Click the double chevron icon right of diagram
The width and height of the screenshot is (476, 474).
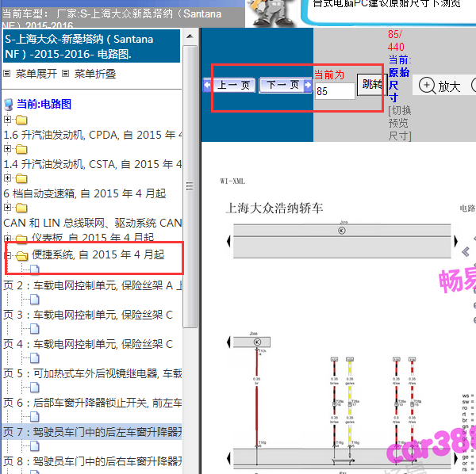pos(466,252)
